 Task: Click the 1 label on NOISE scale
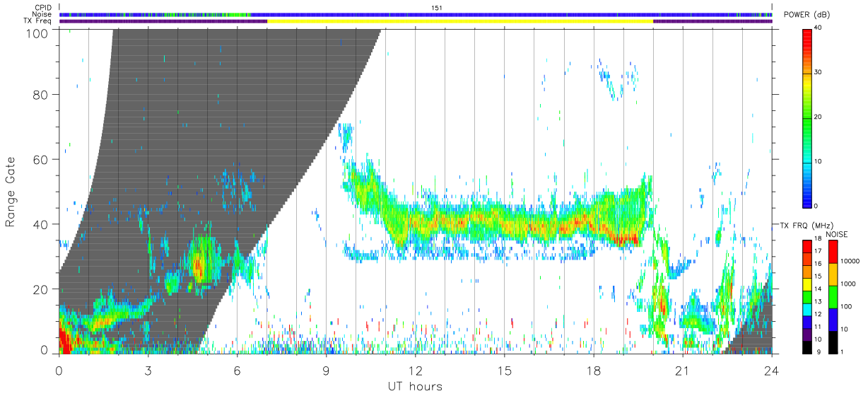[843, 352]
